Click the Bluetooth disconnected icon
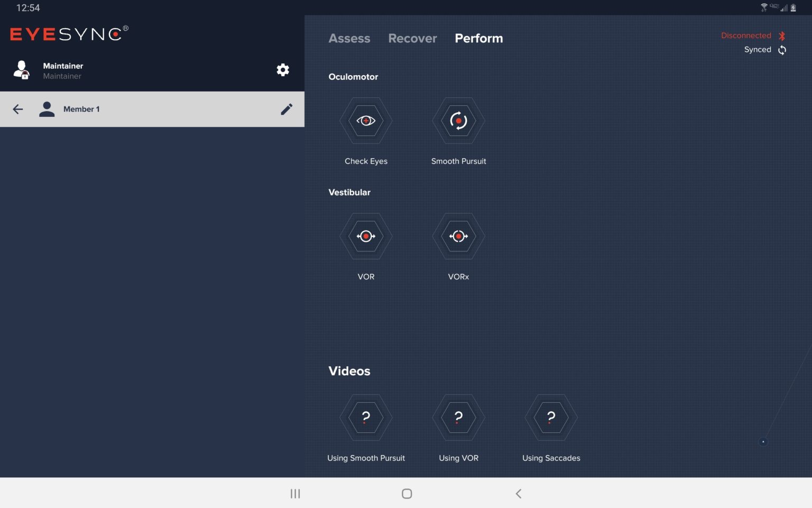 (782, 36)
